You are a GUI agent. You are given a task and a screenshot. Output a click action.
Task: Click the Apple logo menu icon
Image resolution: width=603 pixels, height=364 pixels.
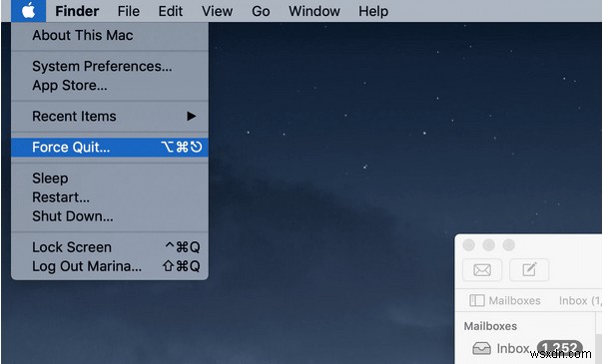tap(29, 11)
